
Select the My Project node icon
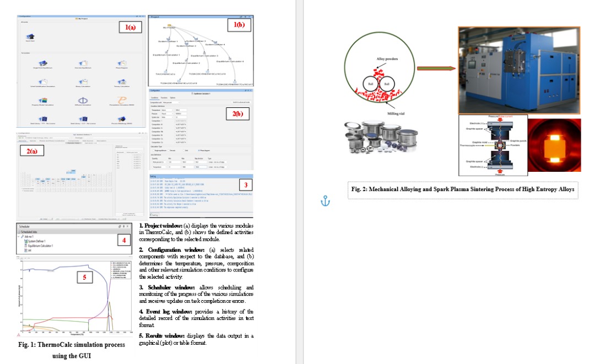170,25
